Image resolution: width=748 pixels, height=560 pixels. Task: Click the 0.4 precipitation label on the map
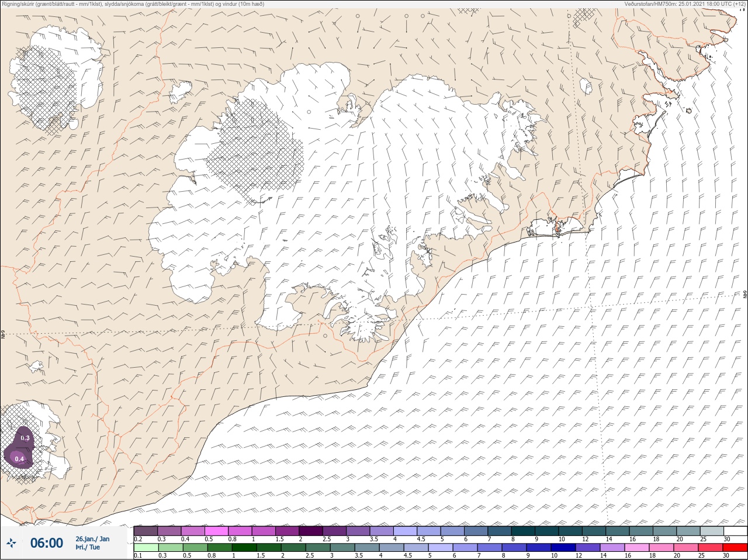click(19, 459)
